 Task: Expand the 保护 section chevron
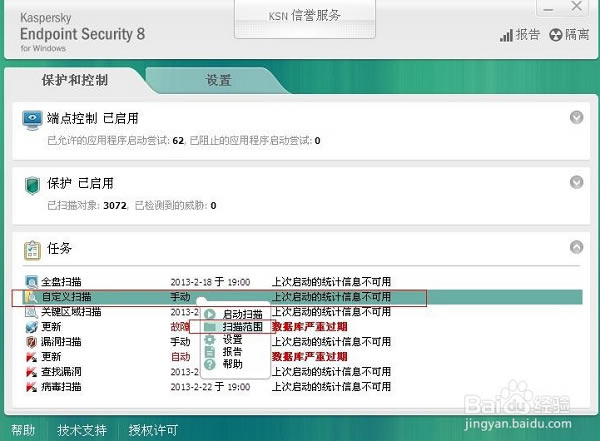pyautogui.click(x=576, y=182)
